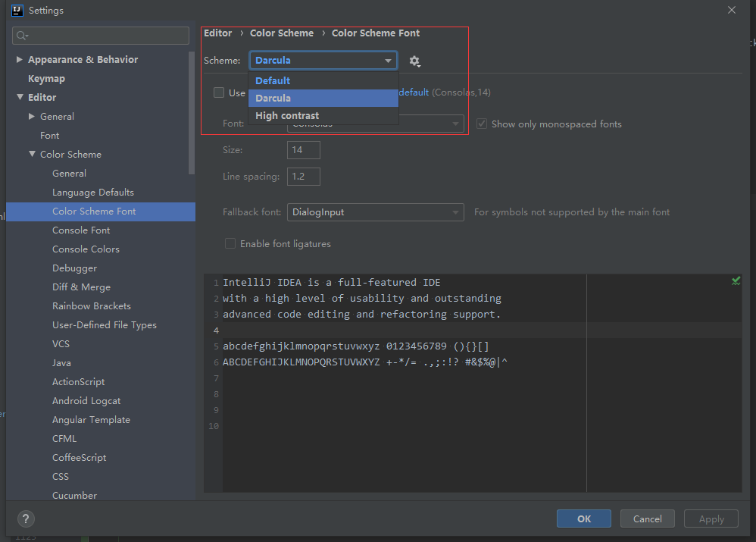
Task: Enable font ligatures checkbox
Action: coord(230,244)
